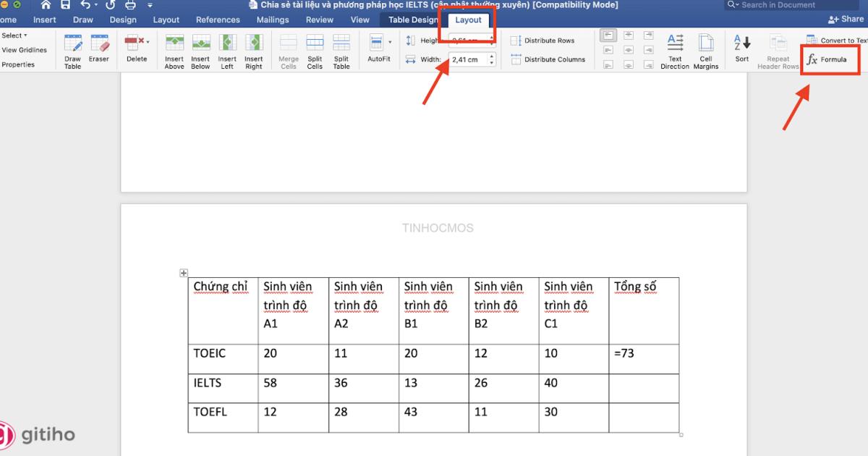Click the Merge Cells button
Image resolution: width=868 pixels, height=456 pixels.
[x=289, y=51]
